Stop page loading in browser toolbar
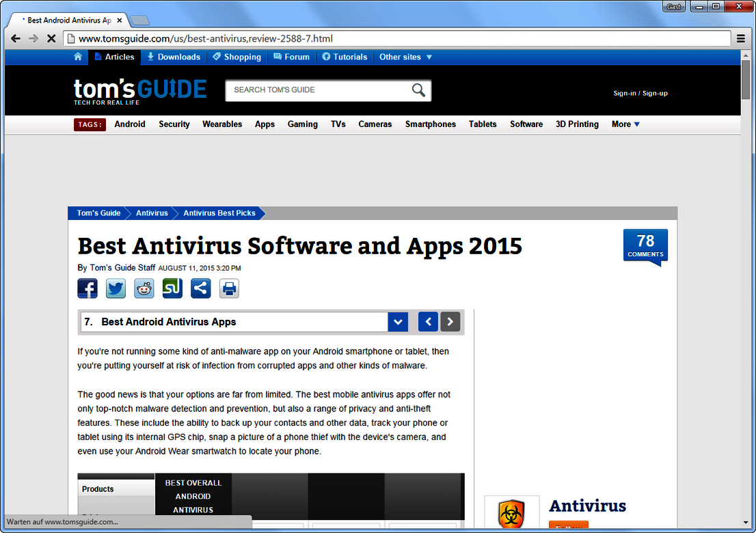 point(51,38)
